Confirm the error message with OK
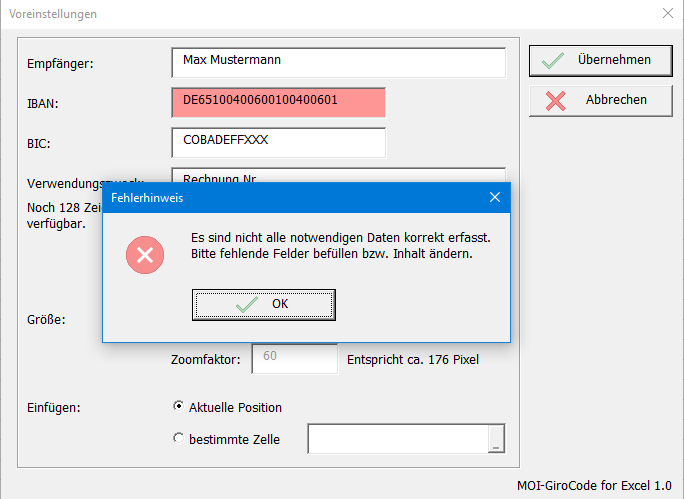This screenshot has height=499, width=684. (x=264, y=305)
